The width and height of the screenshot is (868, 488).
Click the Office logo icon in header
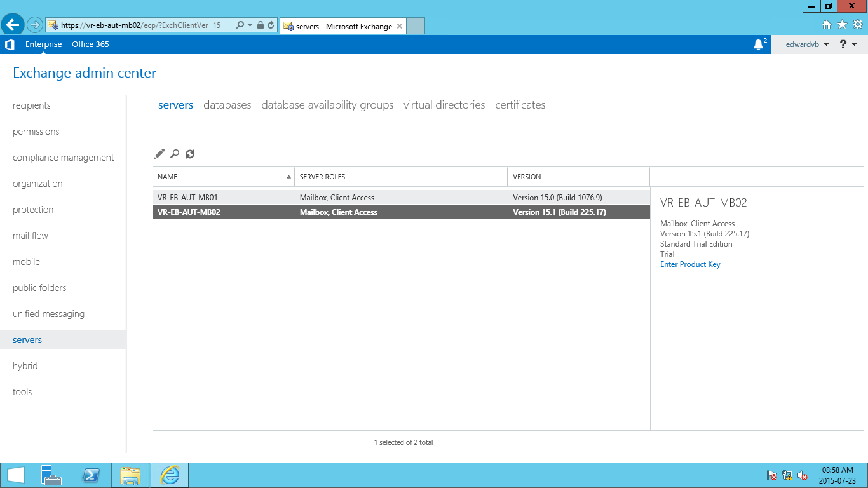[x=10, y=44]
